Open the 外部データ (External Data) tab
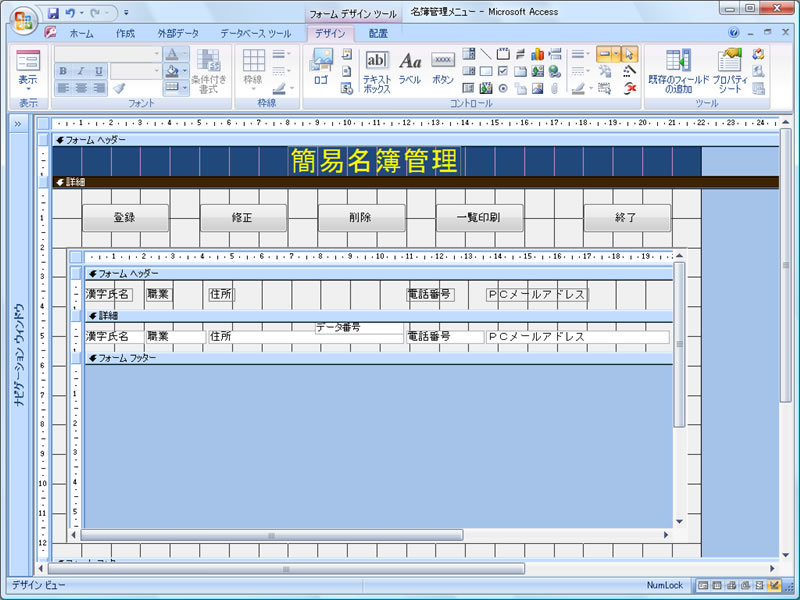 (x=178, y=33)
